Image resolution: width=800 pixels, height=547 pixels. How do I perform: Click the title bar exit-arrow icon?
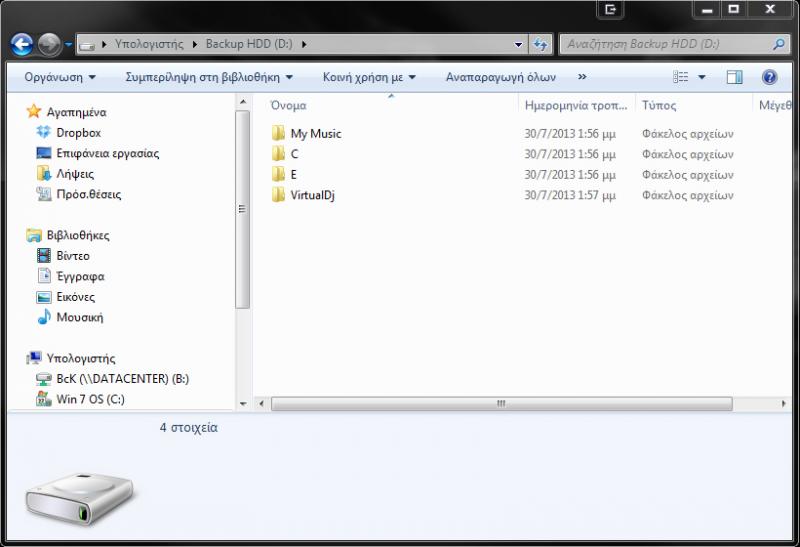610,10
